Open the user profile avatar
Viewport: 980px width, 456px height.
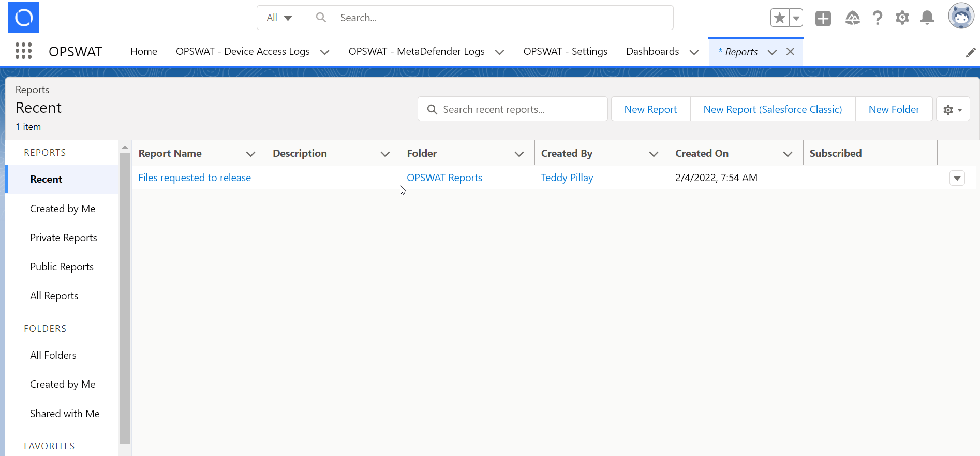point(961,16)
